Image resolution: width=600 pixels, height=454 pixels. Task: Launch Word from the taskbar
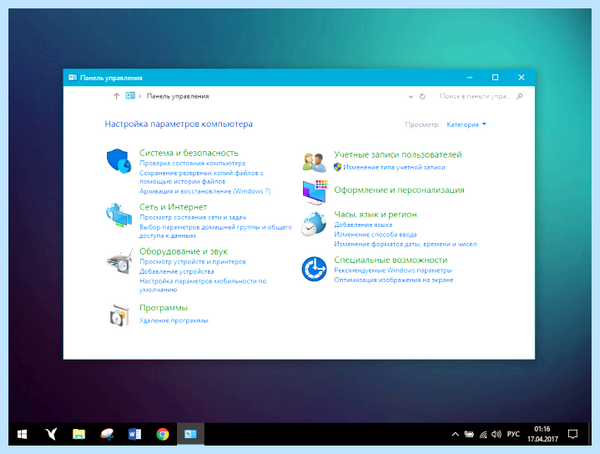click(135, 434)
